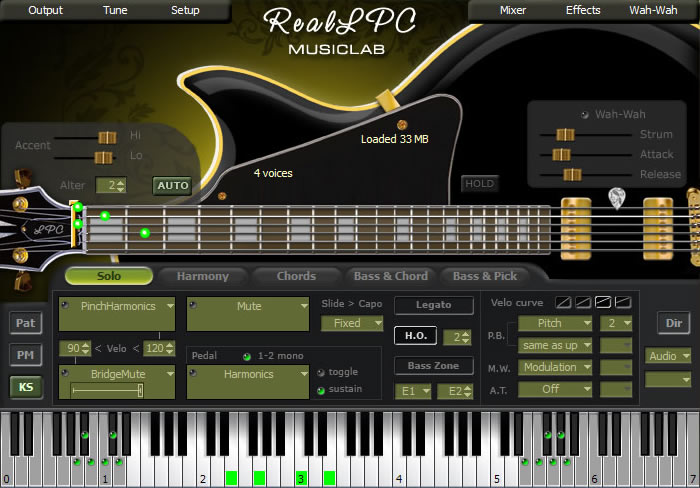Switch to the Harmony mode tab

pos(203,276)
